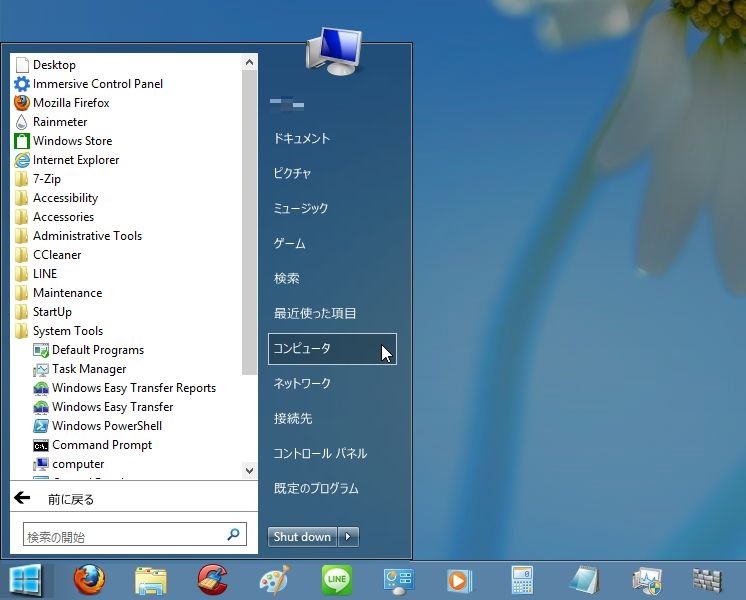Image resolution: width=746 pixels, height=600 pixels.
Task: Open Paint from the taskbar
Action: 275,580
